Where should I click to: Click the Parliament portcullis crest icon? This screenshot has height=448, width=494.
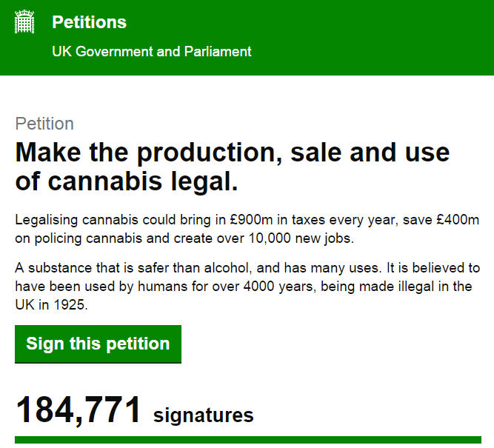[24, 22]
